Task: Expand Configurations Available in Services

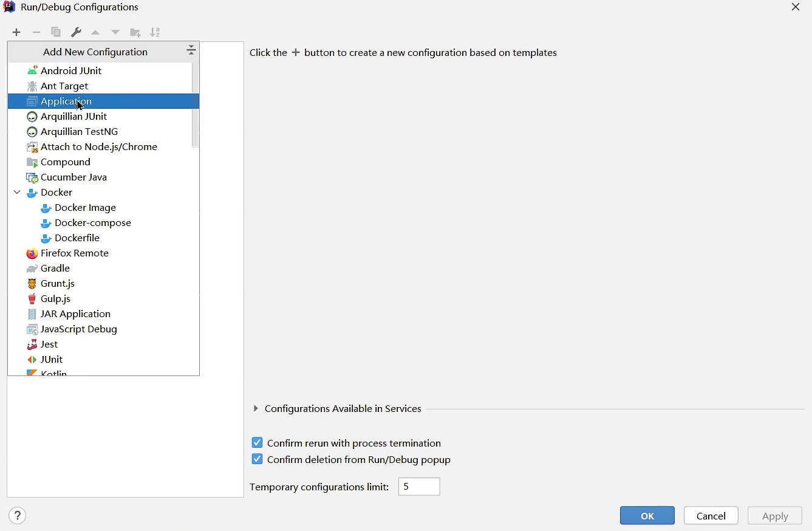Action: click(x=256, y=408)
